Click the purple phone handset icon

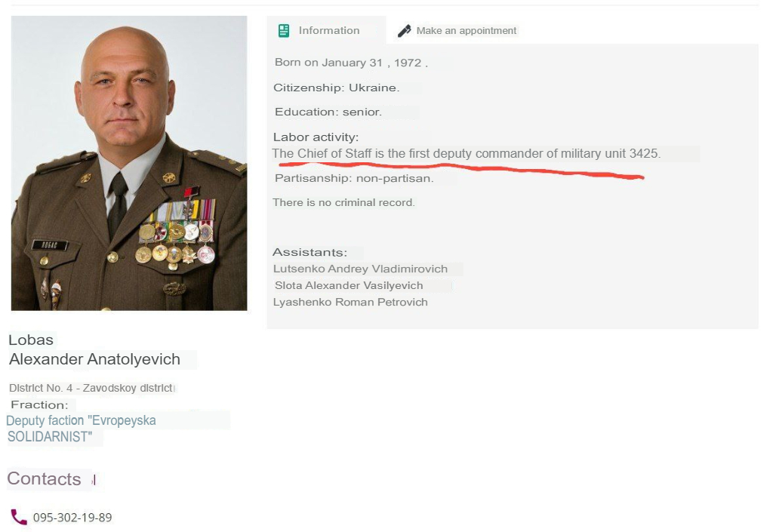point(19,517)
